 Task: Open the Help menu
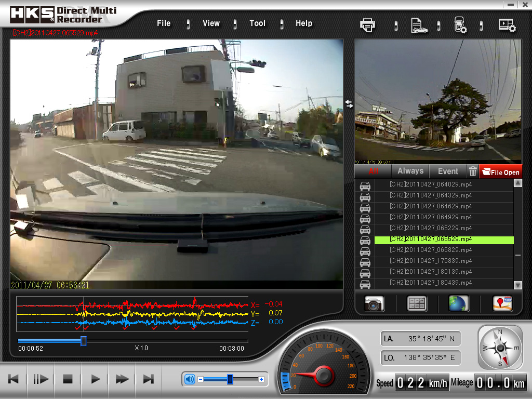304,23
